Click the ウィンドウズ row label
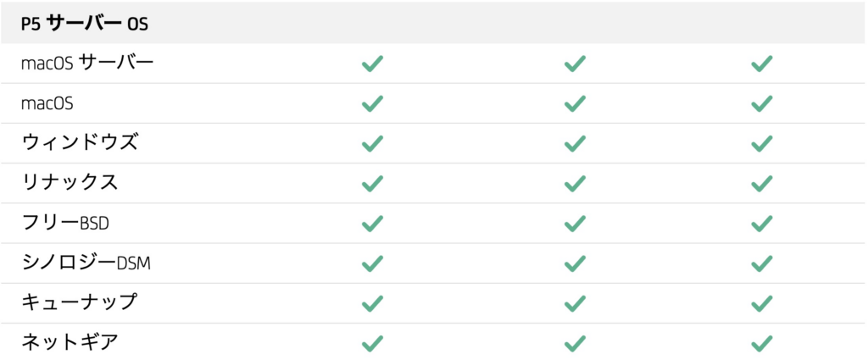Screen dimensions: 868x360 point(79,142)
